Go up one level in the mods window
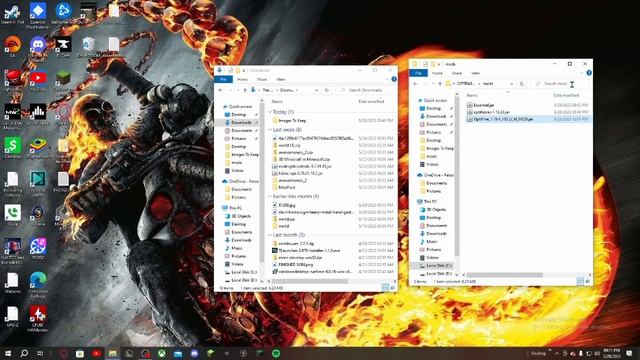 440,84
